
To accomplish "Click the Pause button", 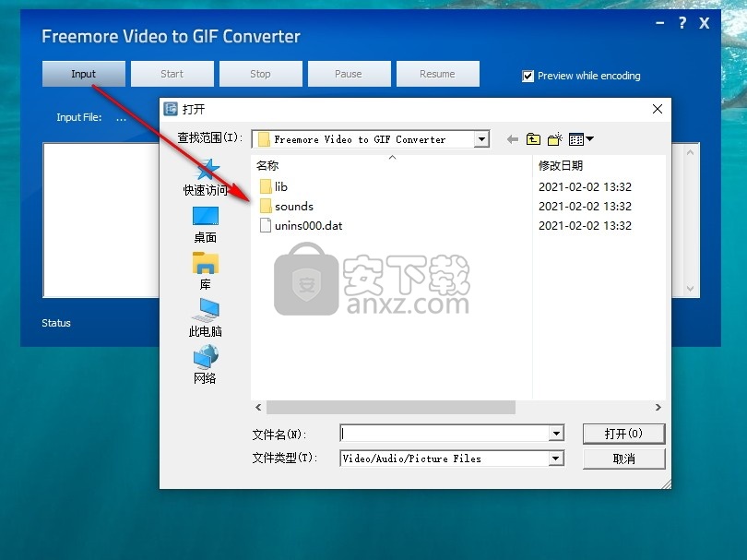I will (x=349, y=74).
